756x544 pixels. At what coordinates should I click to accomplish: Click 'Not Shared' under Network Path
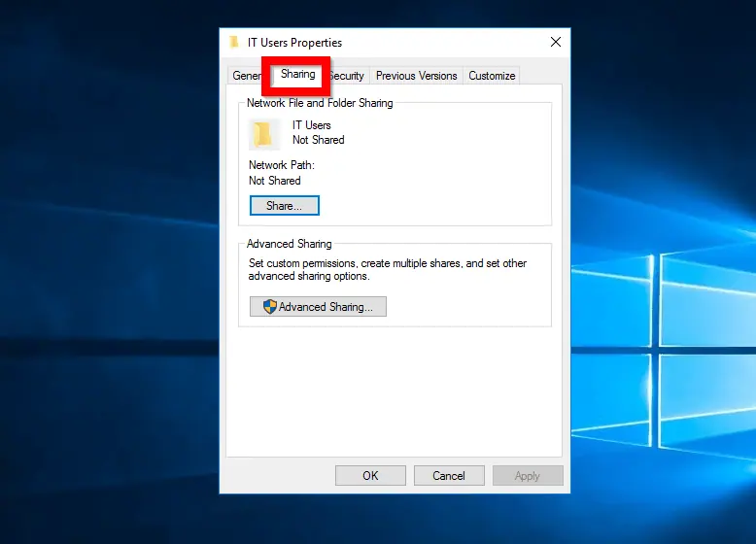coord(274,181)
